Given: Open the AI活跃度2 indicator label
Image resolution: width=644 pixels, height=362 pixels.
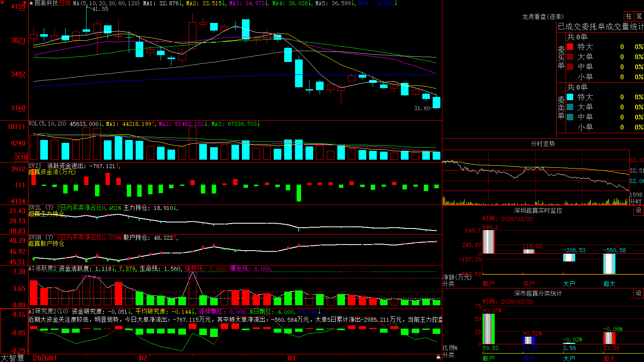Looking at the screenshot, I should tap(43, 269).
